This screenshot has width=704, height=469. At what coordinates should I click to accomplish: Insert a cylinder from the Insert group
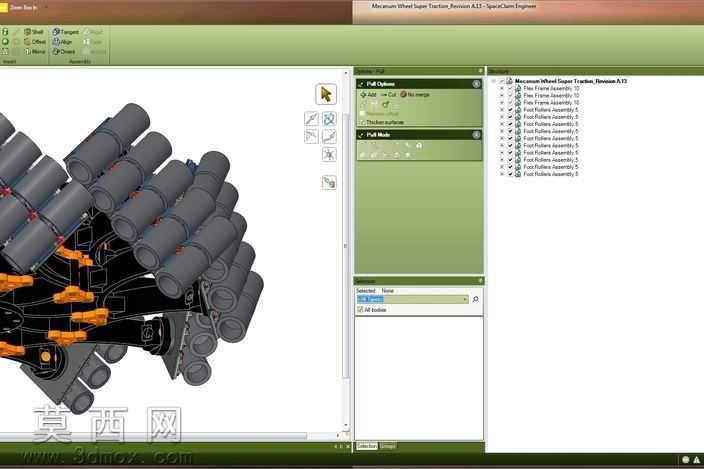5,32
